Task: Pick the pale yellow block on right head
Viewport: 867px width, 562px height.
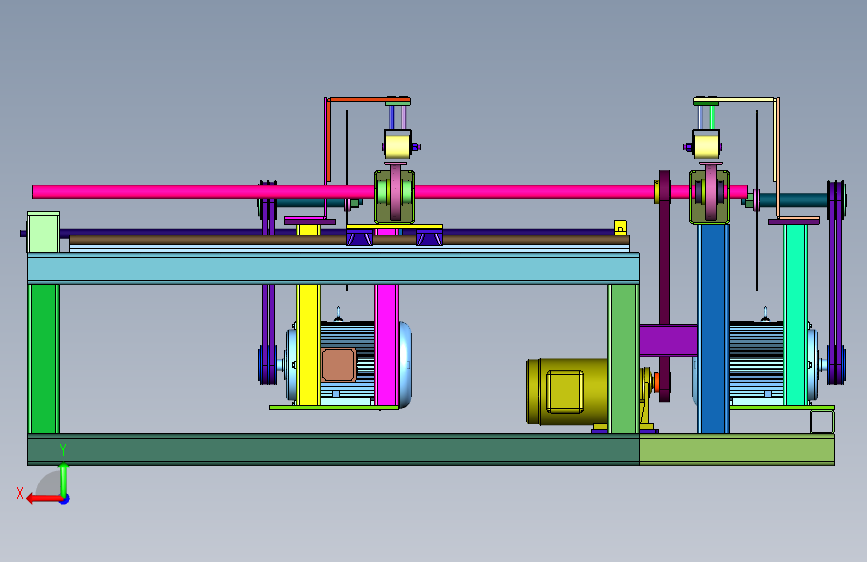Action: click(706, 145)
